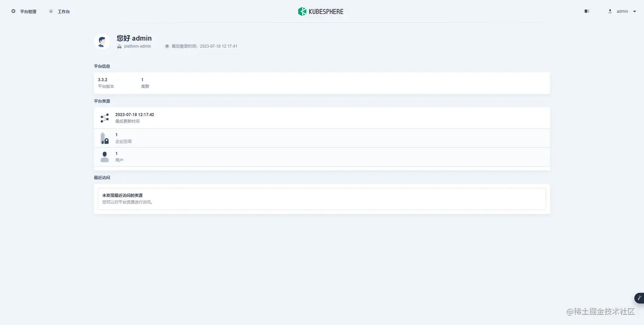Click the 最近访问 section heading
The height and width of the screenshot is (325, 644).
tap(102, 177)
